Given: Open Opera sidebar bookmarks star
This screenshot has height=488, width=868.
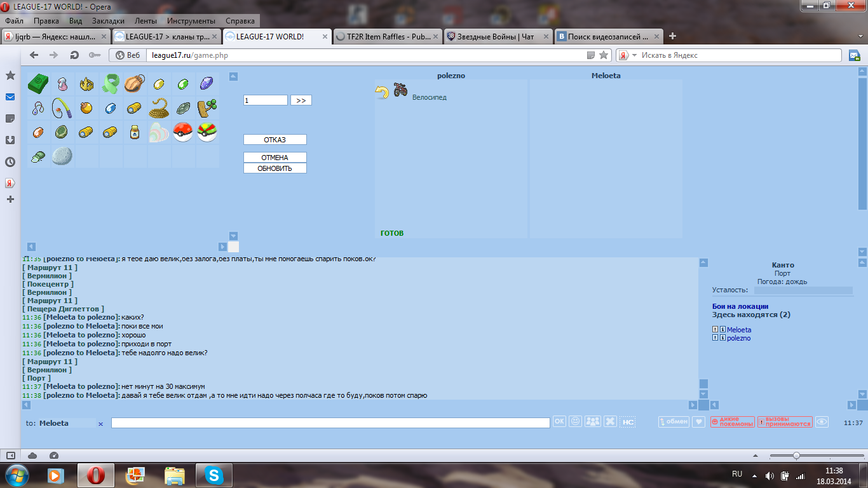Looking at the screenshot, I should pyautogui.click(x=10, y=76).
